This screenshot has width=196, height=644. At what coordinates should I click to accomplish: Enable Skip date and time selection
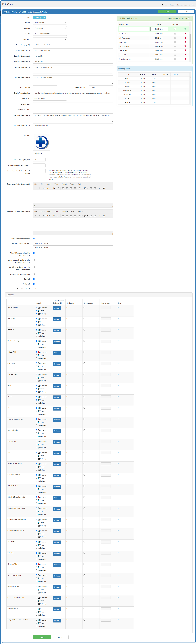34,274
